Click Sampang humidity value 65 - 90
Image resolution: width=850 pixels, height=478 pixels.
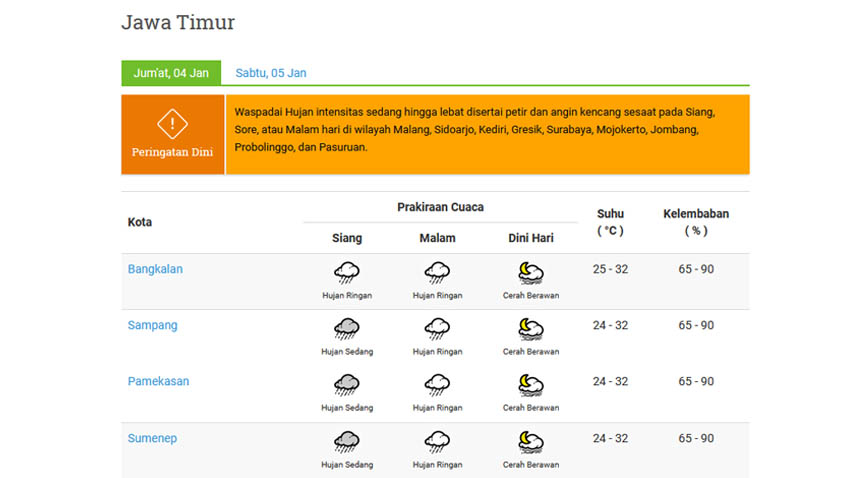pyautogui.click(x=696, y=326)
